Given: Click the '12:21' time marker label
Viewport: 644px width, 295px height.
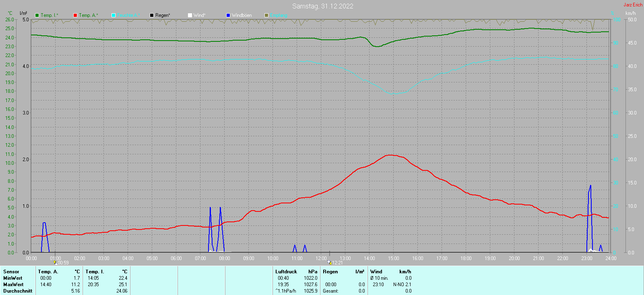Looking at the screenshot, I should tap(337, 263).
